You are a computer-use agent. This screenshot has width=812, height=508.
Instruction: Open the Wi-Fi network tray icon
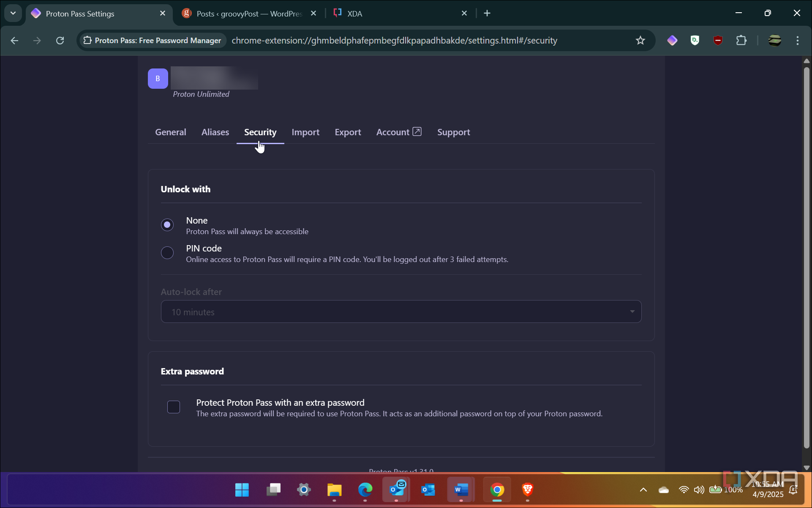point(683,490)
